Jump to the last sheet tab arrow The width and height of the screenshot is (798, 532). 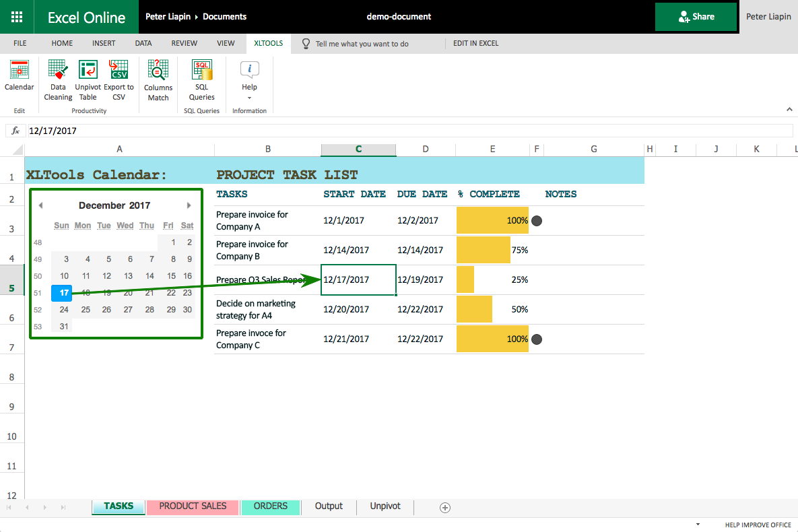pyautogui.click(x=63, y=507)
